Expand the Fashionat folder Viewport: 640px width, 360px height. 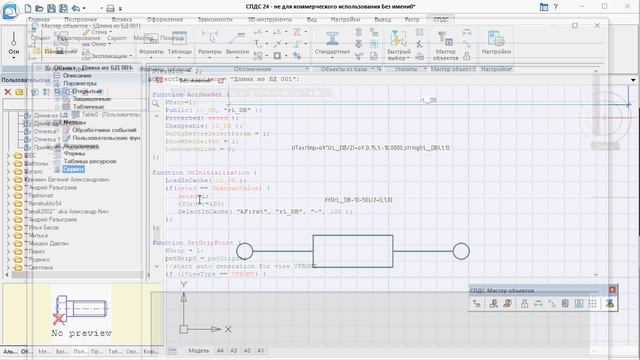pos(8,196)
